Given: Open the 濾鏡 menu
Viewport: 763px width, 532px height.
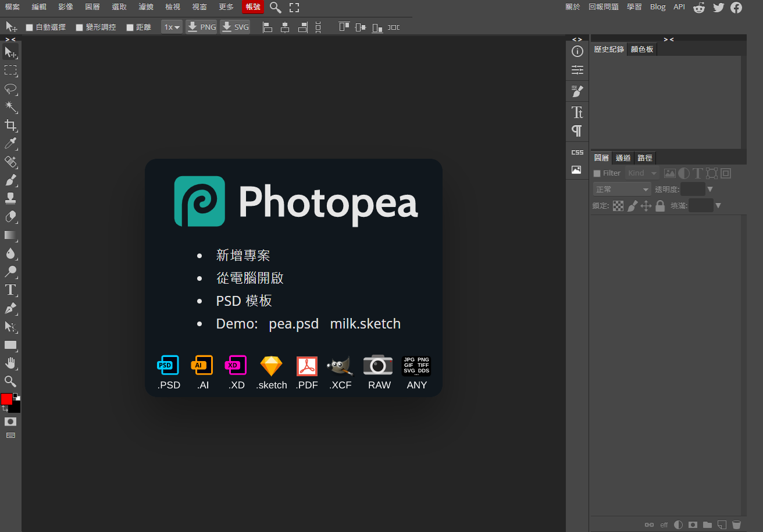Looking at the screenshot, I should [x=146, y=7].
